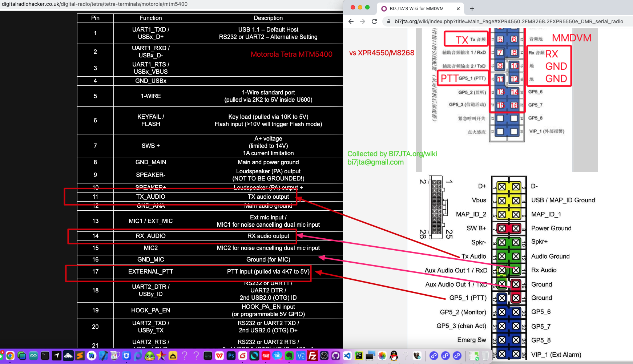The image size is (633, 364).
Task: Open the ownCloud dock icon
Action: tap(68, 356)
